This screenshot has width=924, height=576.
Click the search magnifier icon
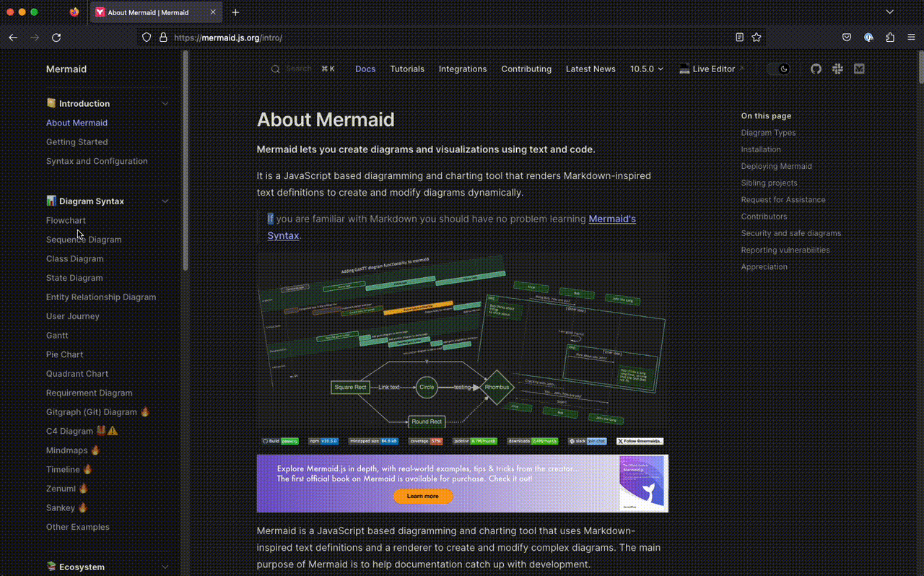tap(275, 69)
